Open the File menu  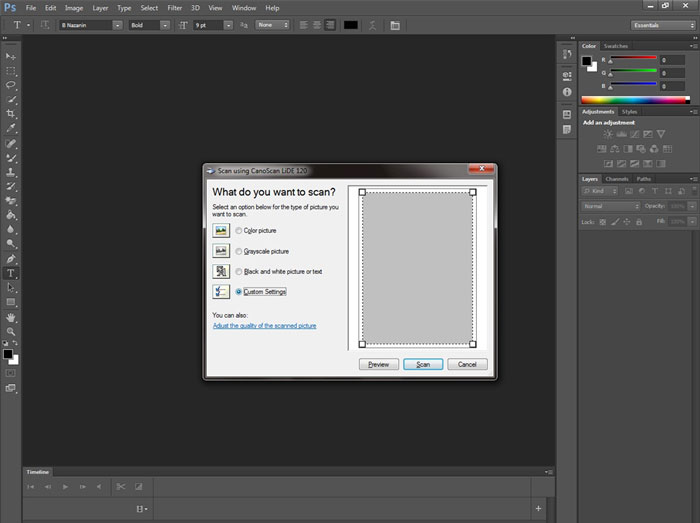point(31,8)
